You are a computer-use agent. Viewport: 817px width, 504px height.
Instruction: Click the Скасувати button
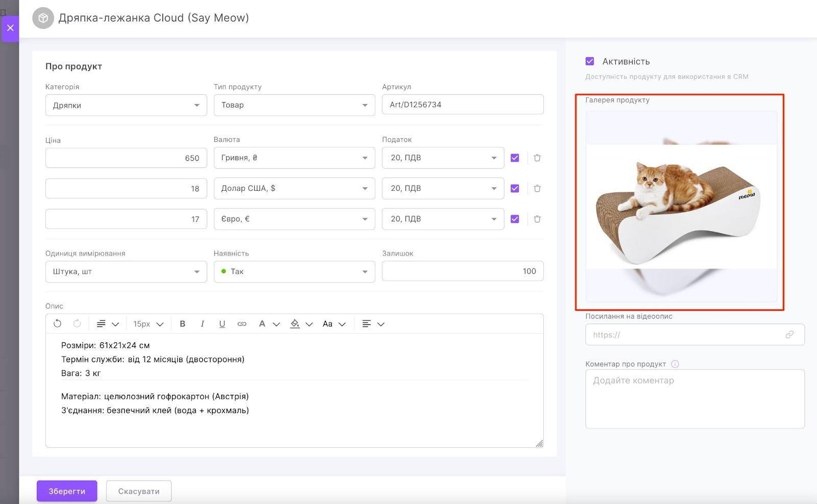(138, 491)
